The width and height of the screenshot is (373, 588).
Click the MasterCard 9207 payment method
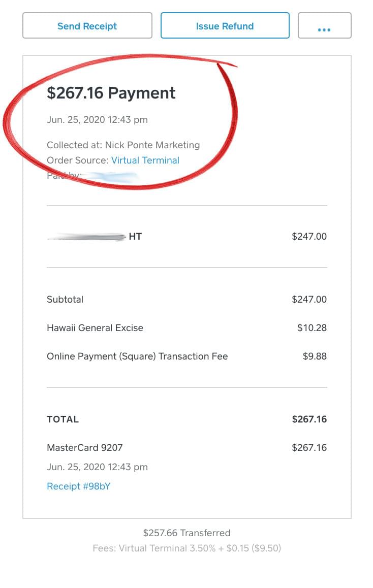(85, 448)
